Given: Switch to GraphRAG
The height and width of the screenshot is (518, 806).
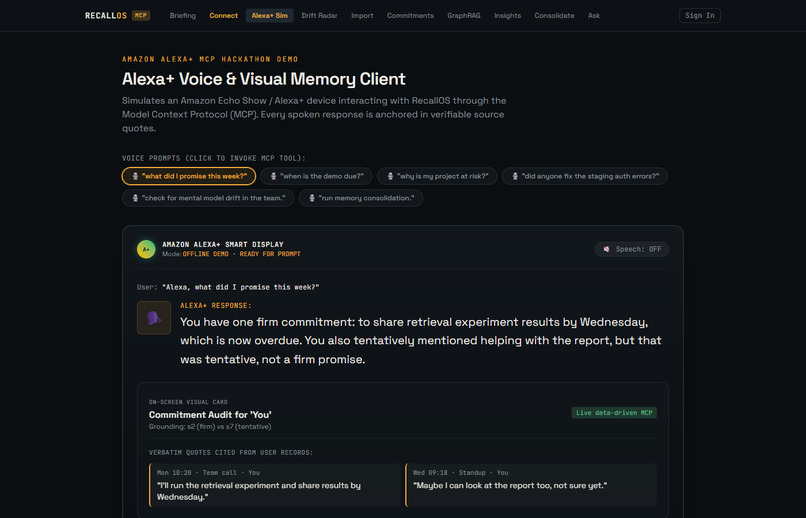Looking at the screenshot, I should point(464,15).
